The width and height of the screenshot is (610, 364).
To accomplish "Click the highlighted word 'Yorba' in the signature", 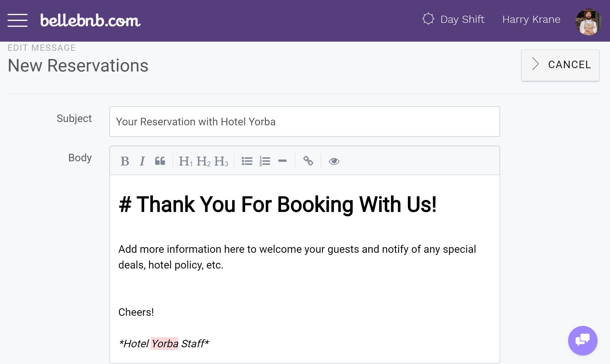I will point(164,344).
